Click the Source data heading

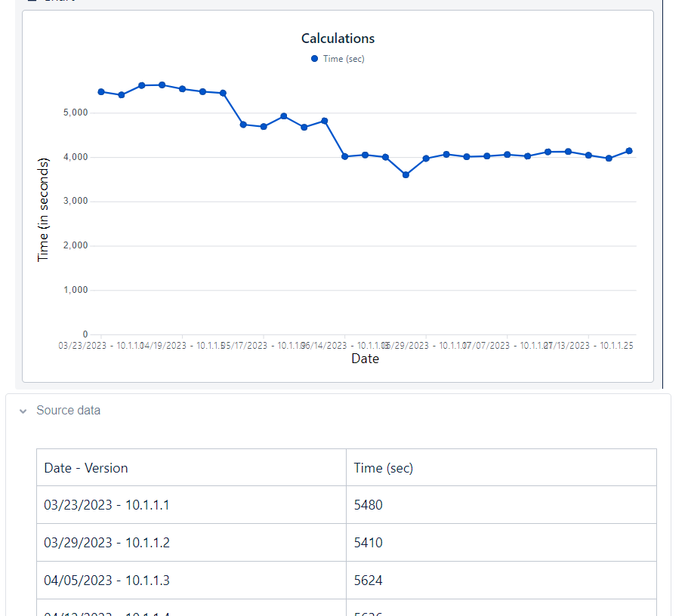pyautogui.click(x=69, y=410)
